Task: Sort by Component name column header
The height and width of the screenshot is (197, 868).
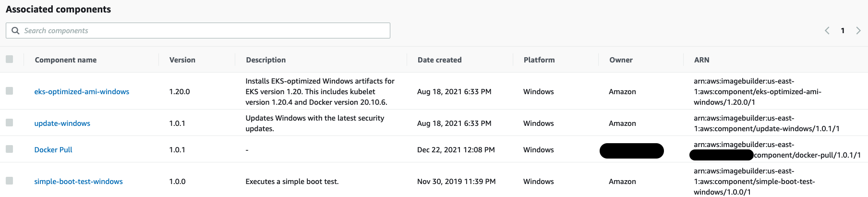Action: click(x=66, y=60)
